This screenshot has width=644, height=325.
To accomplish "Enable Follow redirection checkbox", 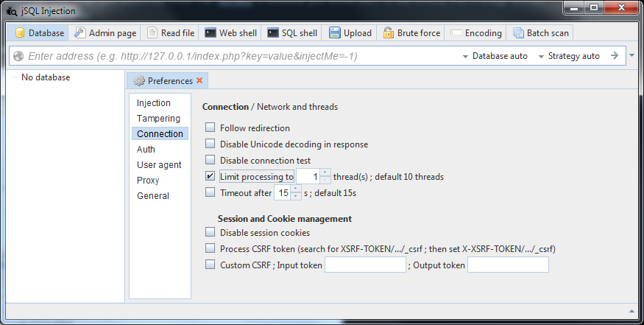I will click(x=210, y=127).
